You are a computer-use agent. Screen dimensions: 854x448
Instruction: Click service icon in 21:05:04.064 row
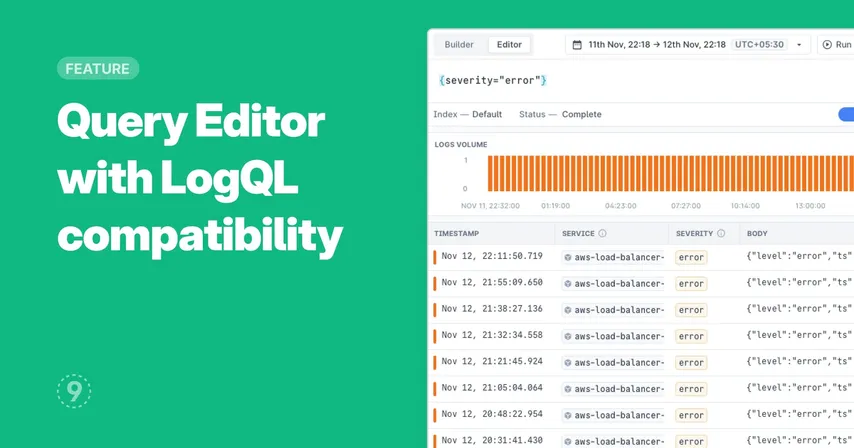[568, 389]
